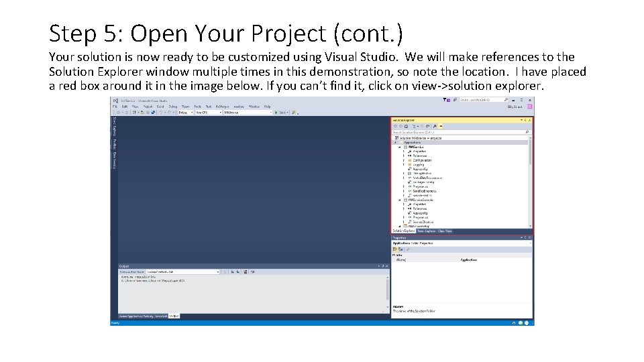Screen dimensions: 644x362
Task: Click the Start button label in toolbar
Action: tap(282, 113)
